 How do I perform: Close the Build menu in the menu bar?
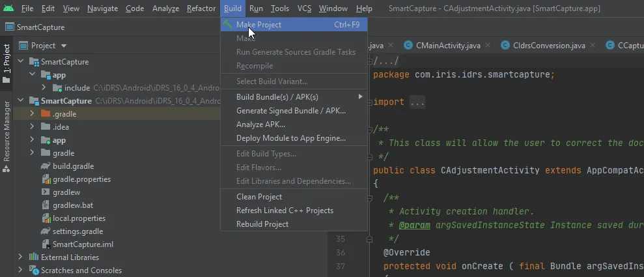pyautogui.click(x=232, y=8)
